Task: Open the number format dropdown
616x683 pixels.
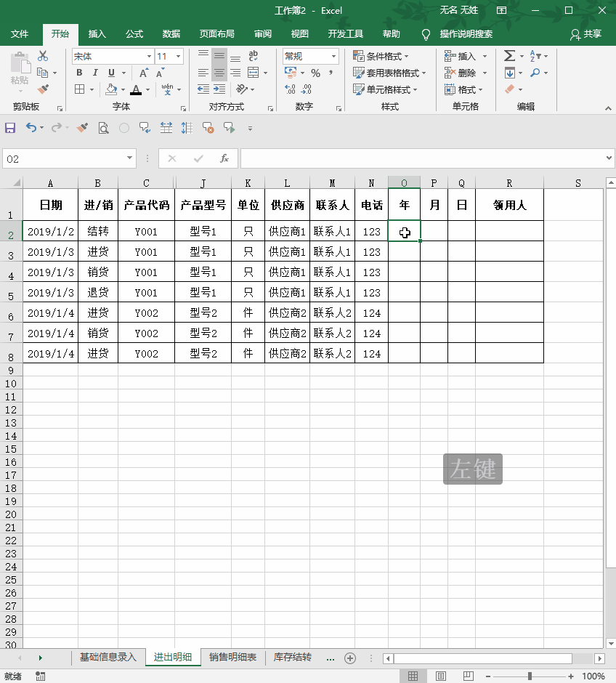Action: [x=333, y=56]
